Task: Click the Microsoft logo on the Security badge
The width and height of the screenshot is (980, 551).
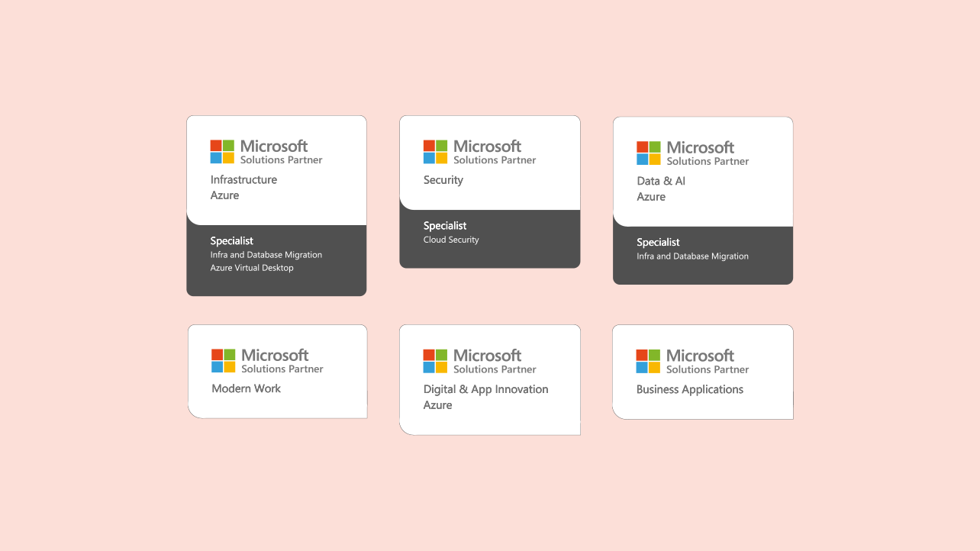Action: point(435,152)
